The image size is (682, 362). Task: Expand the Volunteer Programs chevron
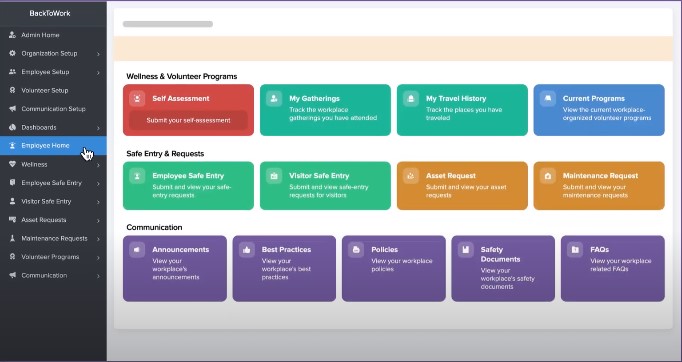(98, 258)
